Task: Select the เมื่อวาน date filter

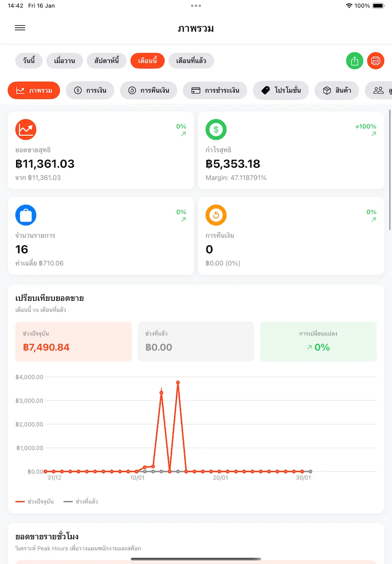Action: (x=64, y=61)
